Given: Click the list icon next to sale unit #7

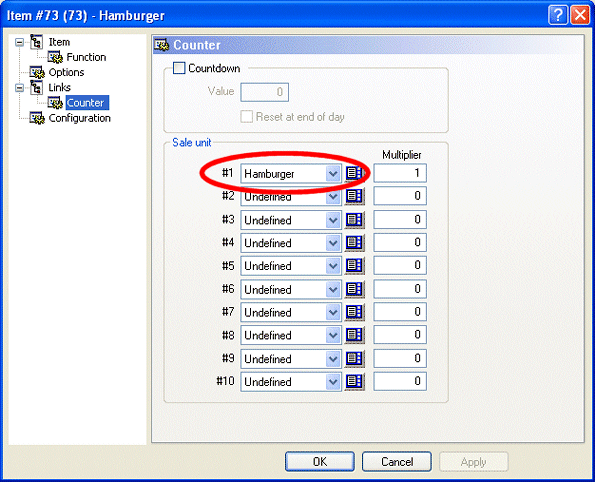Looking at the screenshot, I should pos(354,312).
